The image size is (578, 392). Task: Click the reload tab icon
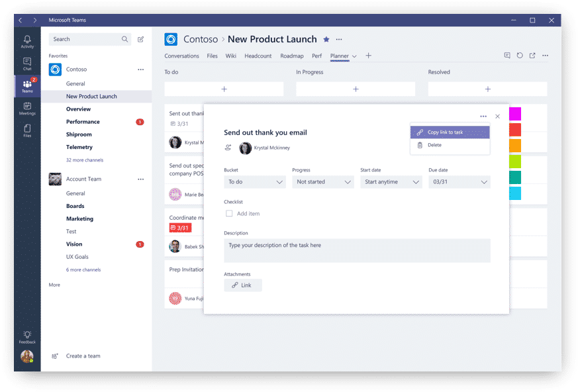click(520, 56)
